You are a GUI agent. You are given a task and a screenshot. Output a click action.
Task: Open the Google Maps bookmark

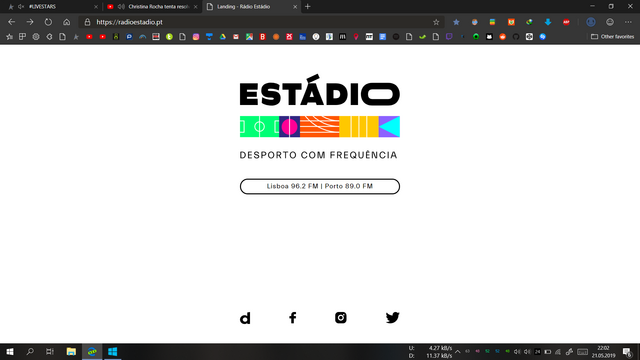[x=249, y=37]
